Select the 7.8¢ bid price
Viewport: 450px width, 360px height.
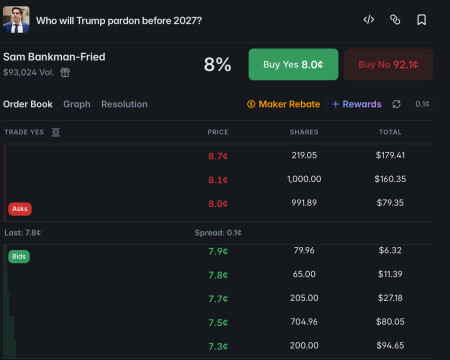pyautogui.click(x=218, y=275)
